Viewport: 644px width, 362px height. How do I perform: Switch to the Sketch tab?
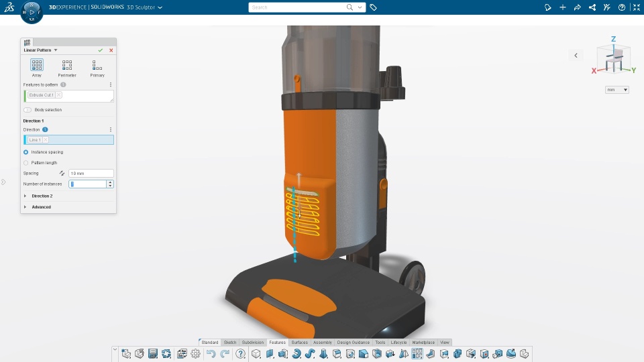point(230,343)
